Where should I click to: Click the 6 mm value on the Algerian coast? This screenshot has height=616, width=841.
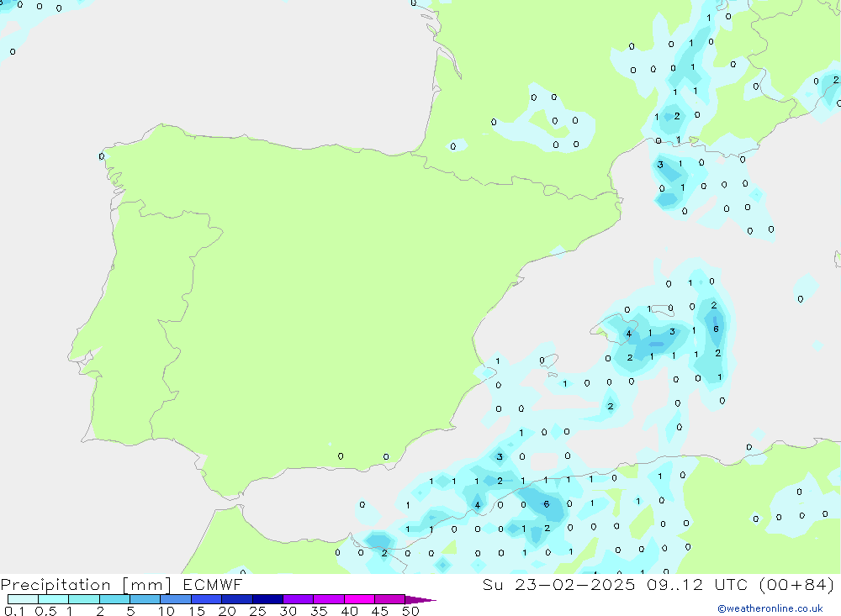[547, 504]
